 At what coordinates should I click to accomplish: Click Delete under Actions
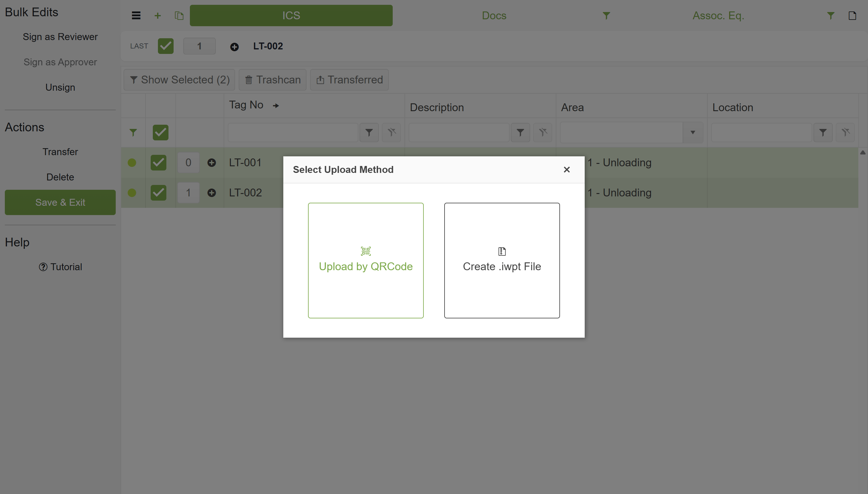tap(60, 177)
